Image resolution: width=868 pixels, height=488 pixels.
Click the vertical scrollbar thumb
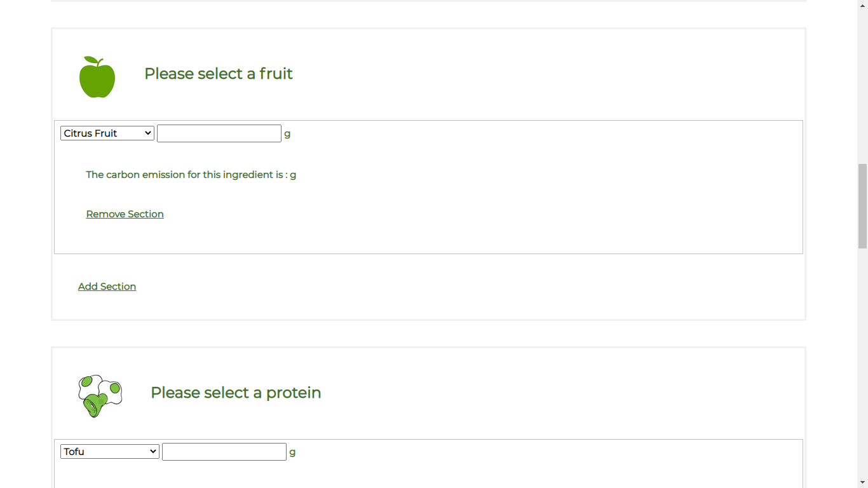tap(862, 206)
